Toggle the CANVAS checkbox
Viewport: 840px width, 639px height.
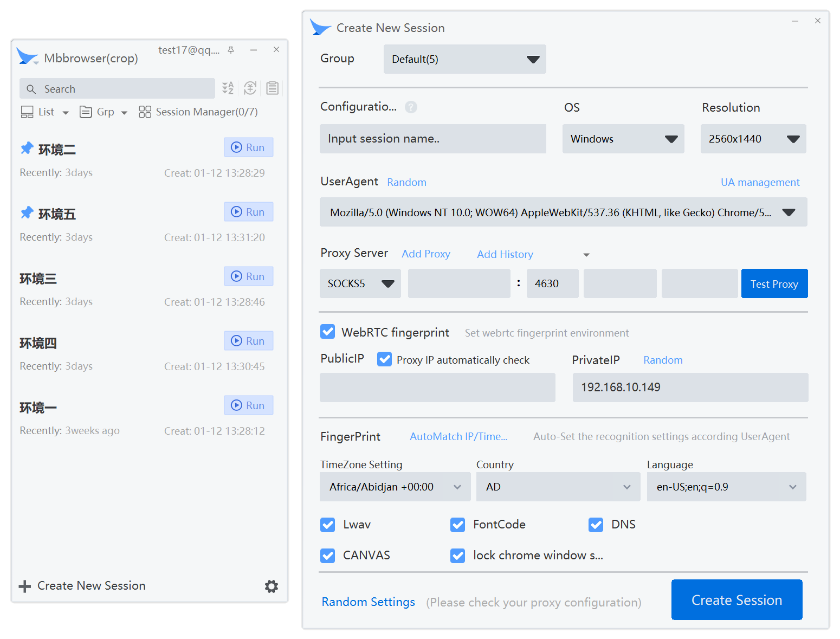pos(328,556)
